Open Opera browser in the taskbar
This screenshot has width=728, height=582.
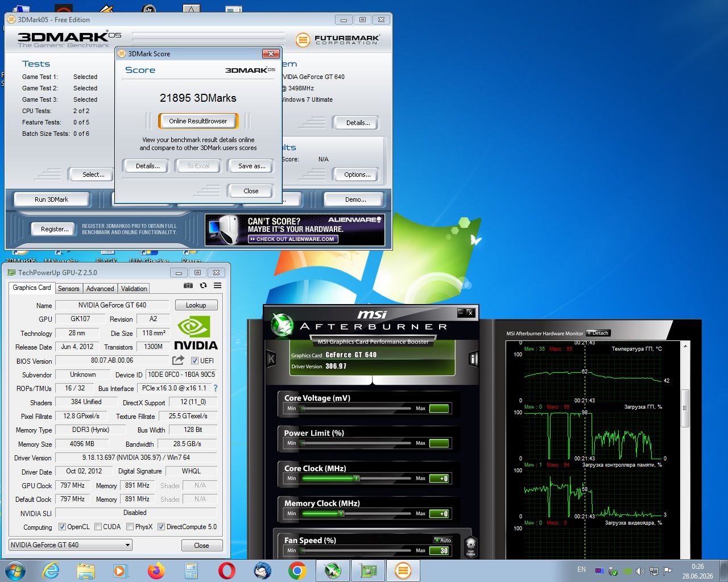click(x=226, y=570)
